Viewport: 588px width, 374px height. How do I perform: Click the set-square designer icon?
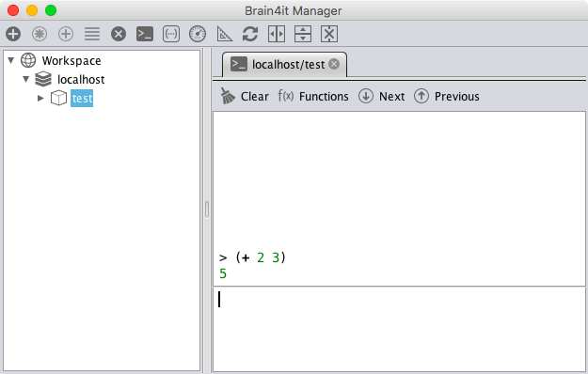click(224, 34)
